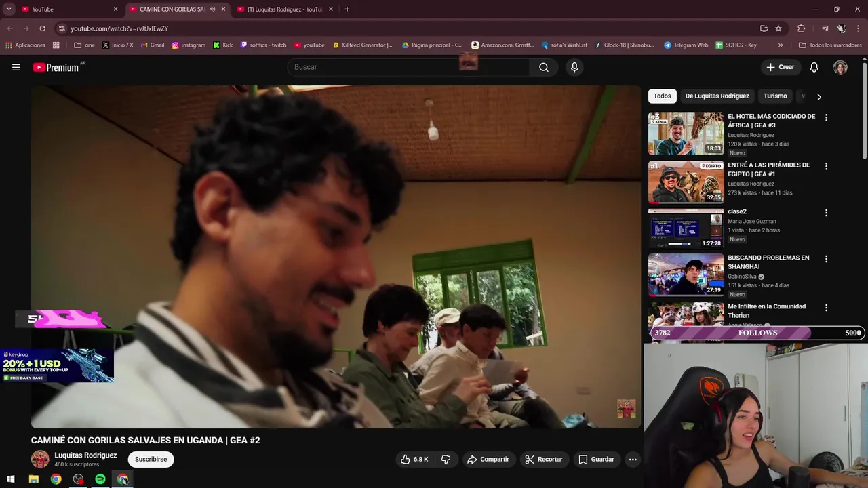This screenshot has width=868, height=488.
Task: Open the Gmail bookmark
Action: point(153,45)
